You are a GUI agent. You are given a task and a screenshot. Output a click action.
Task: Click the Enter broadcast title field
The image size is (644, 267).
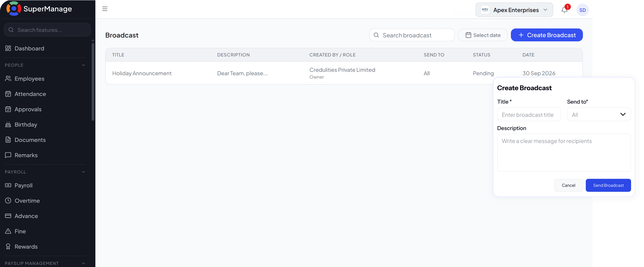click(529, 114)
